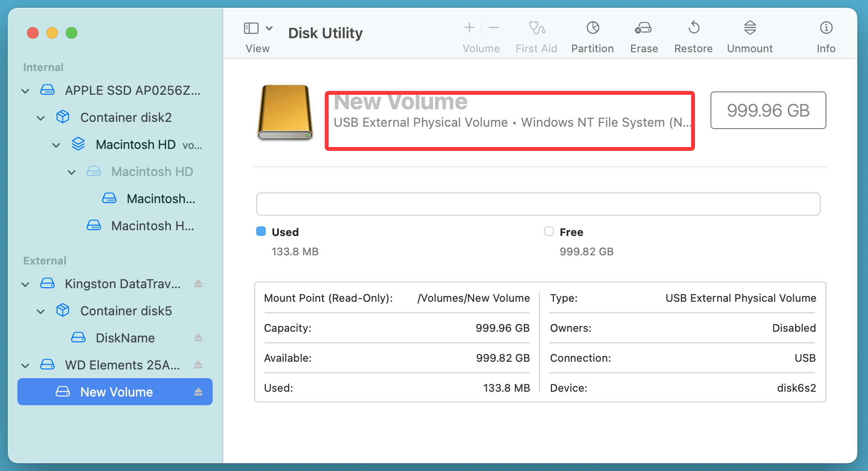
Task: Eject the WD Elements drive
Action: 198,365
